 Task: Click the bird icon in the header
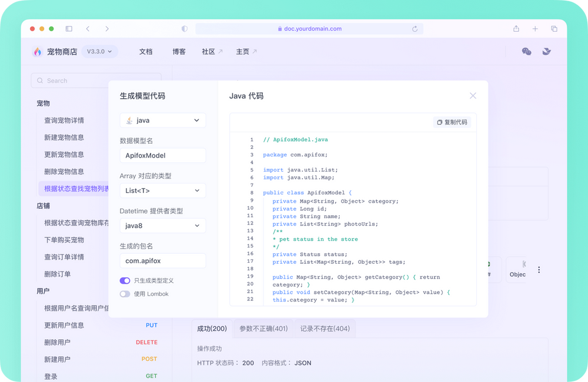point(547,51)
